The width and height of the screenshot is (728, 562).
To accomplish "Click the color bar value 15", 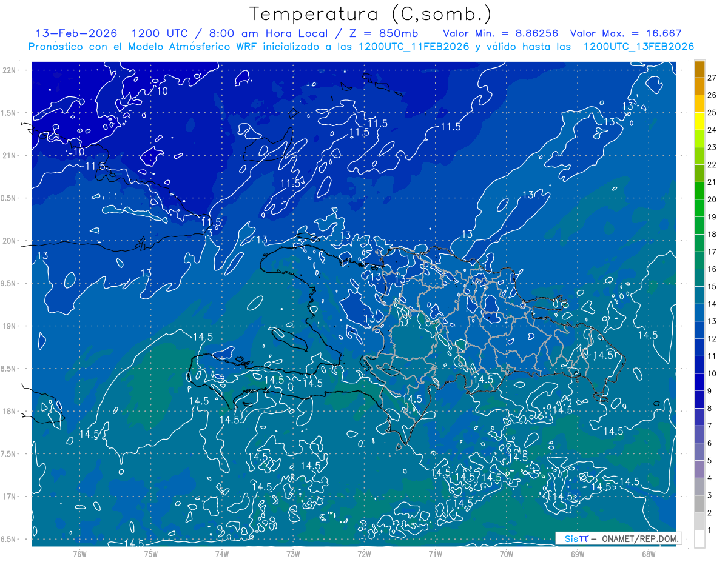I will [712, 287].
